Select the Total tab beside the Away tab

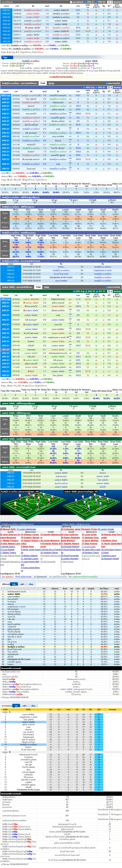pos(38,287)
